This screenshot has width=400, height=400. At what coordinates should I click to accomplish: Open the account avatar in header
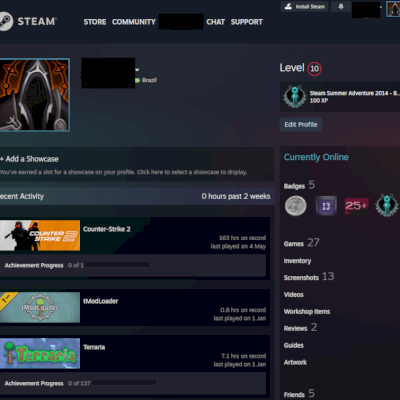tap(393, 9)
